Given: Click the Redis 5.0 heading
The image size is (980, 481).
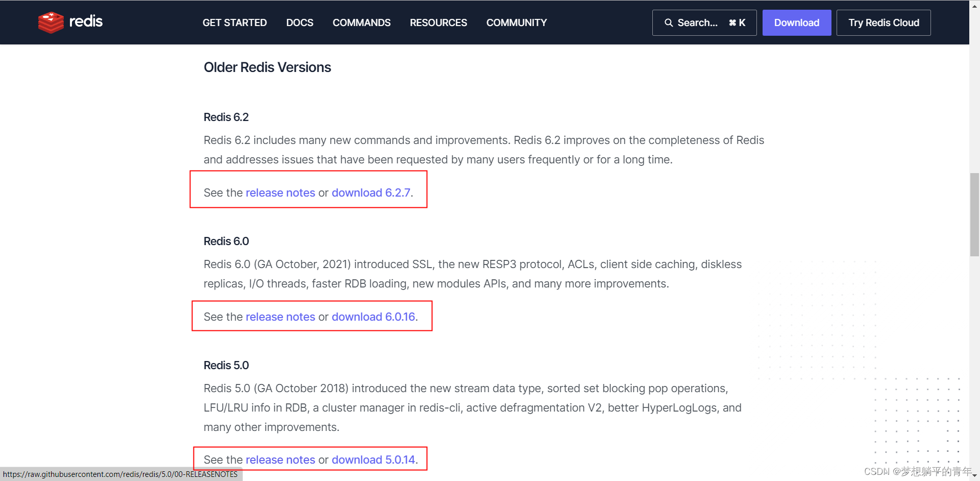Looking at the screenshot, I should 226,366.
